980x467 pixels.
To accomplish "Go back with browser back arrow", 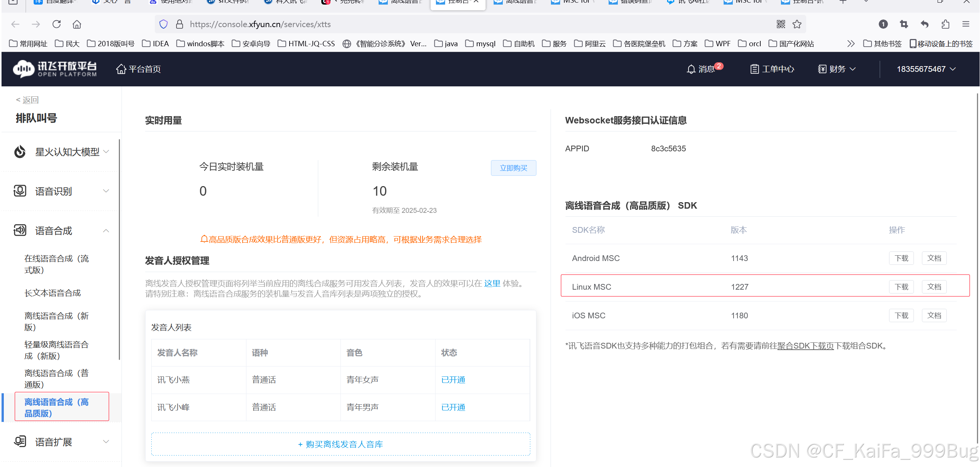I will coord(15,24).
